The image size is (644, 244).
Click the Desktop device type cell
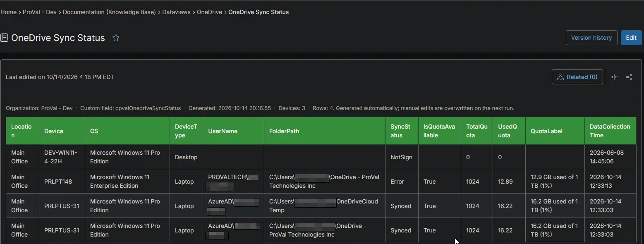(187, 157)
